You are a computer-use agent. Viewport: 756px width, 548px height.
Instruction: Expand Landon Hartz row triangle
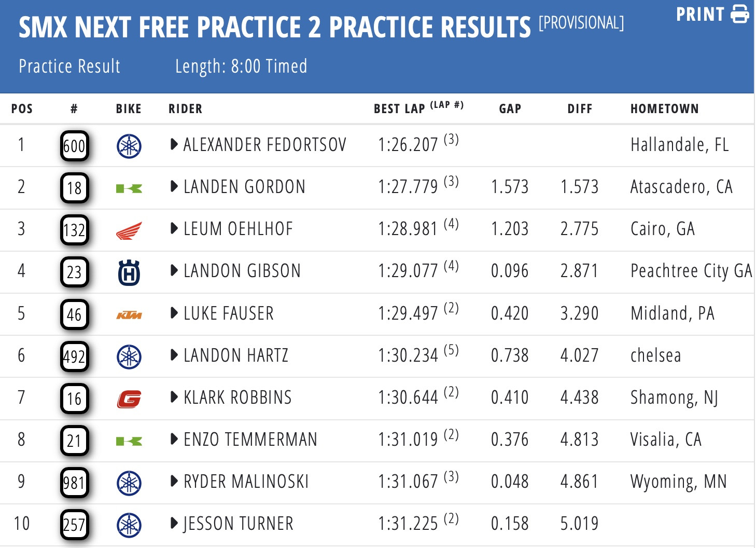[174, 355]
